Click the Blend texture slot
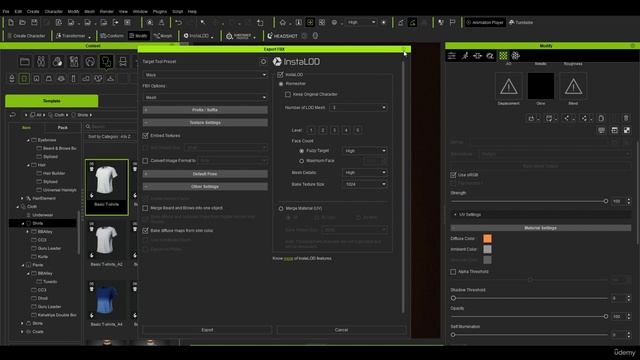 573,86
